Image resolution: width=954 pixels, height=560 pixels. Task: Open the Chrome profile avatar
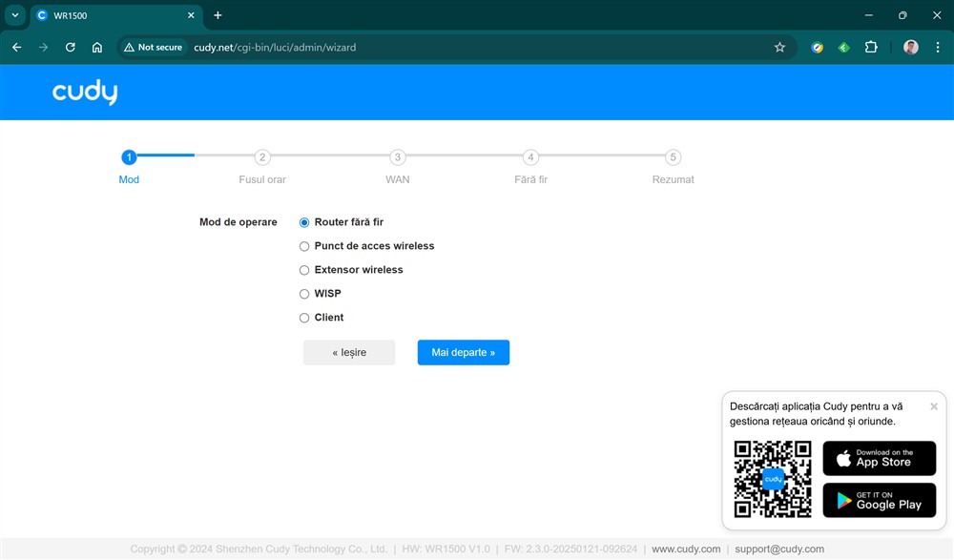tap(910, 47)
